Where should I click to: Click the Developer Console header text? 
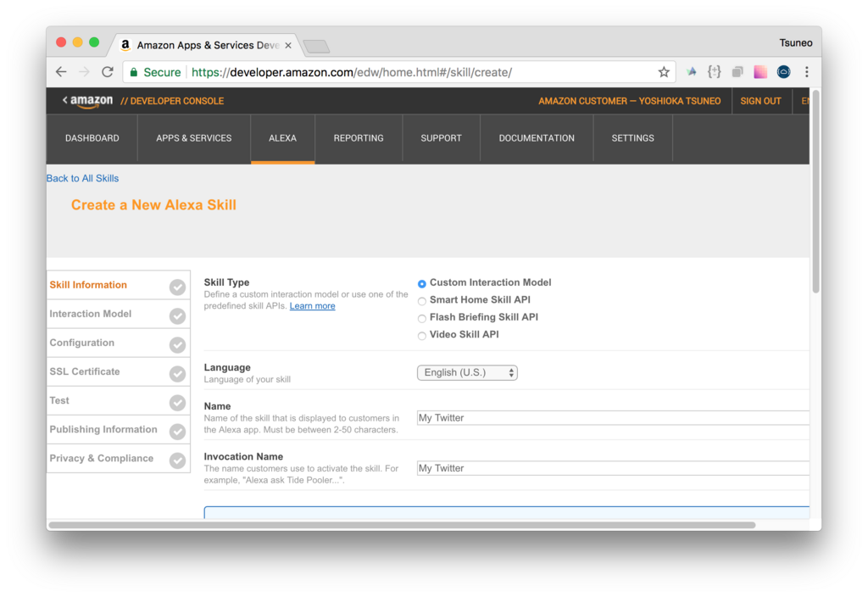point(172,101)
